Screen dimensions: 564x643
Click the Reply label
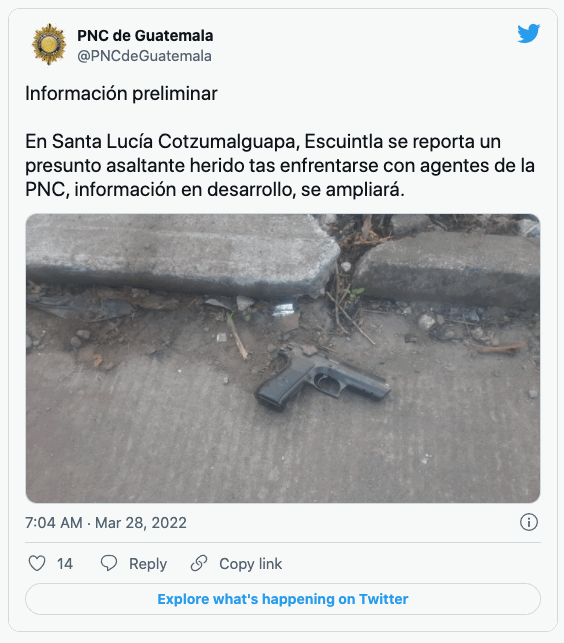(x=148, y=564)
